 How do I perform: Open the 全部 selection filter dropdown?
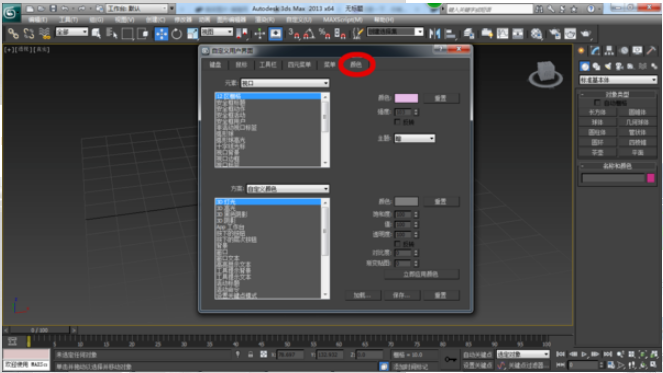pos(71,32)
